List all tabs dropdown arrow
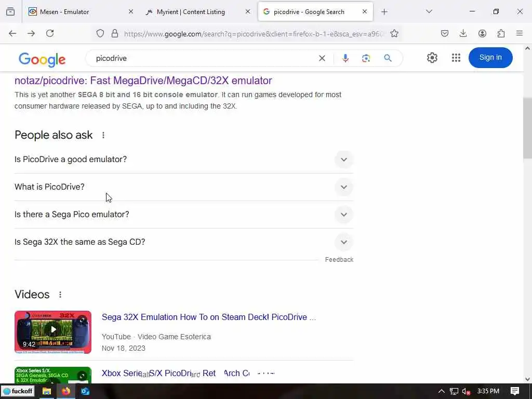The width and height of the screenshot is (532, 399). tap(429, 12)
